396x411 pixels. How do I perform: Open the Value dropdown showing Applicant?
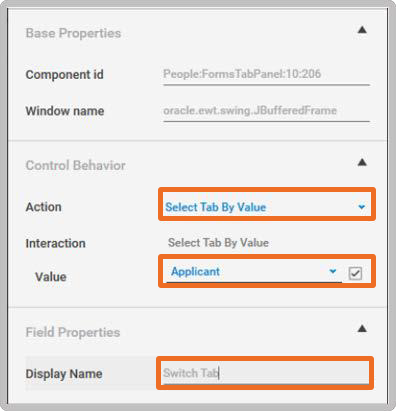tap(254, 272)
